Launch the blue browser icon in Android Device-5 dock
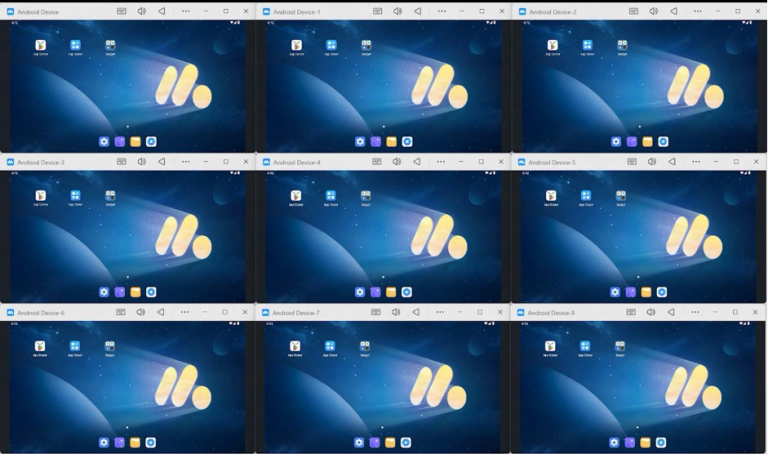Screen dimensions: 768x454 coord(662,292)
